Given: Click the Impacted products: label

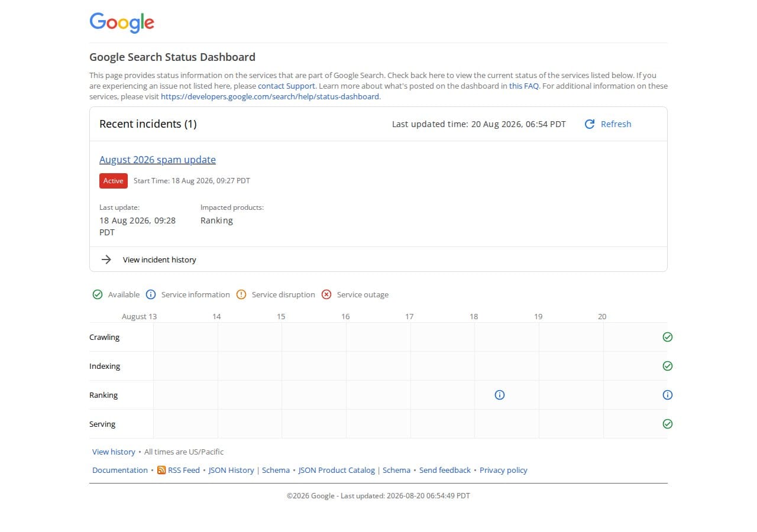Looking at the screenshot, I should [232, 207].
